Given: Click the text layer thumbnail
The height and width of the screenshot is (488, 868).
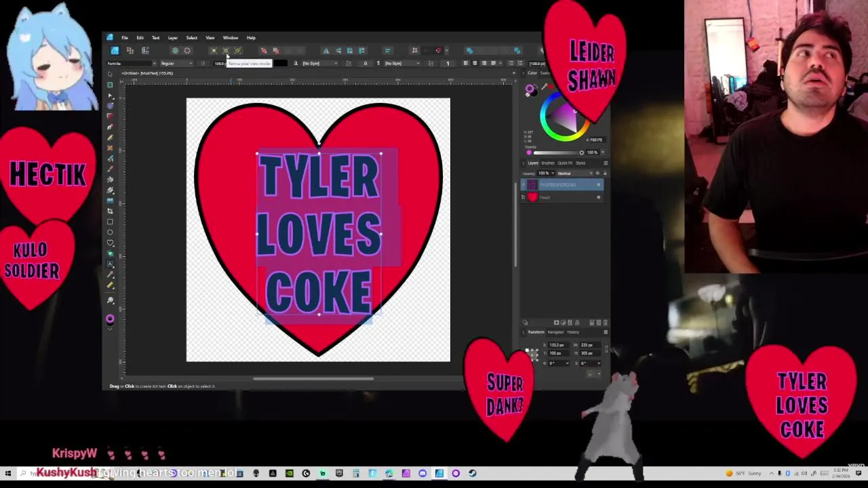Looking at the screenshot, I should 532,185.
